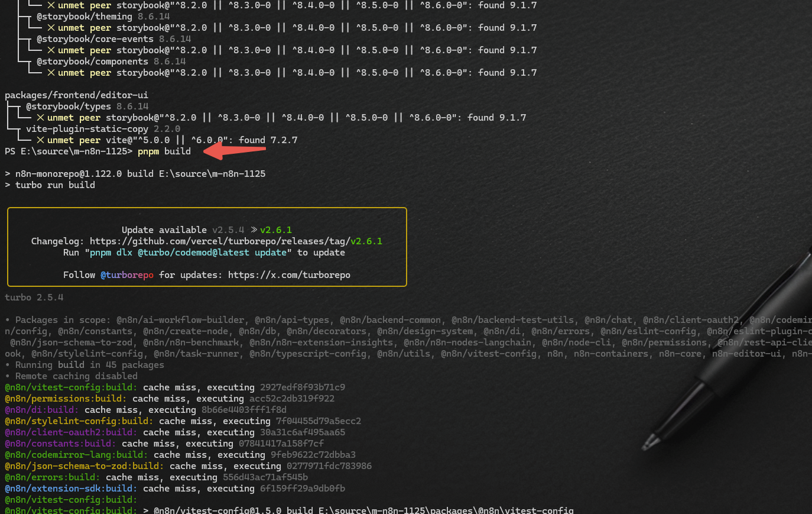Viewport: 812px width, 514px height.
Task: Select the 'pnpm dlx @turbo/codemod@latest update' command
Action: (x=189, y=253)
